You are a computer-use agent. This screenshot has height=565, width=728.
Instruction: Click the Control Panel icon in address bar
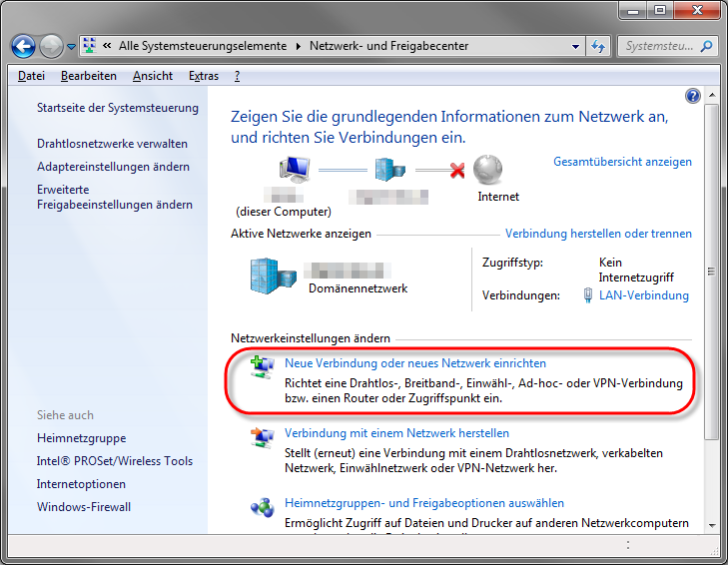(89, 46)
